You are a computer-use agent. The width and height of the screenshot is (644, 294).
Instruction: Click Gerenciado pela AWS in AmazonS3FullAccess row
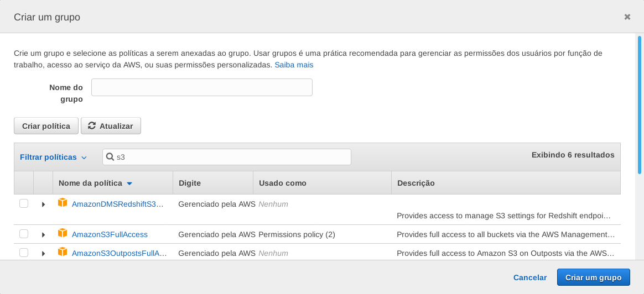[x=217, y=234]
